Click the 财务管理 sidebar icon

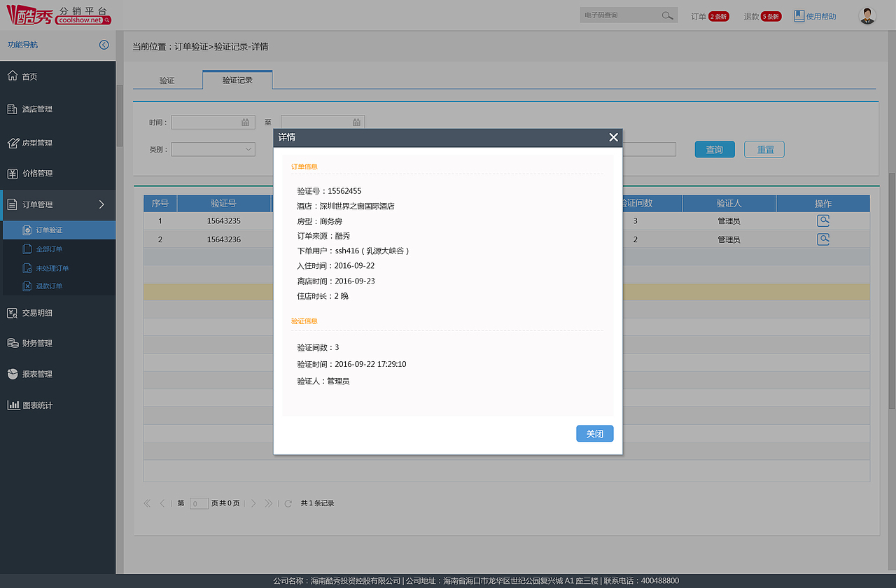coord(12,343)
